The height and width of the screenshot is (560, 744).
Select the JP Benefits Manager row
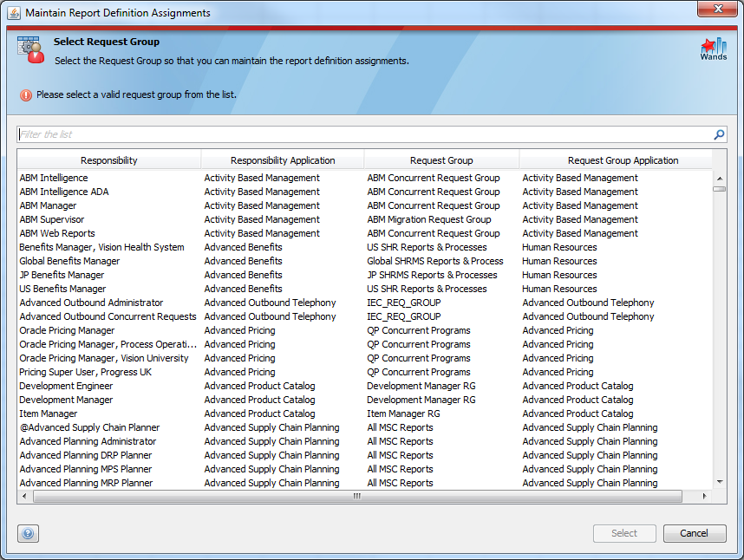click(364, 275)
